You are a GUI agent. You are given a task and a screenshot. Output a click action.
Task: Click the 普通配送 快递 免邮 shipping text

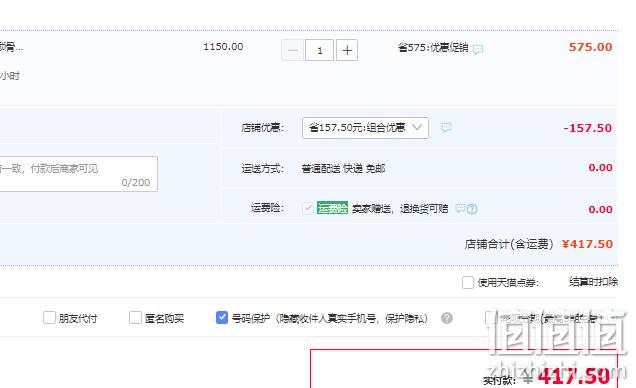point(343,168)
